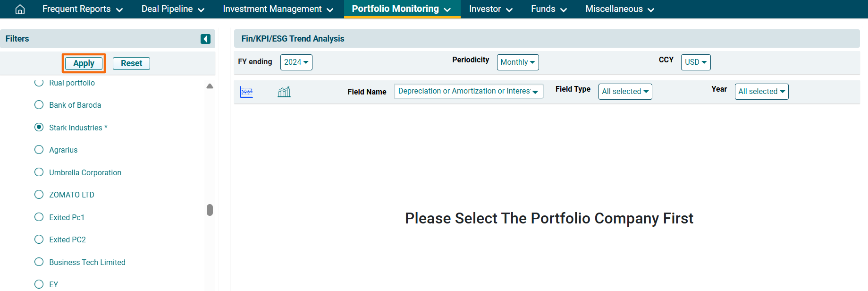Select the Bank of Baroda radio button

coord(39,105)
